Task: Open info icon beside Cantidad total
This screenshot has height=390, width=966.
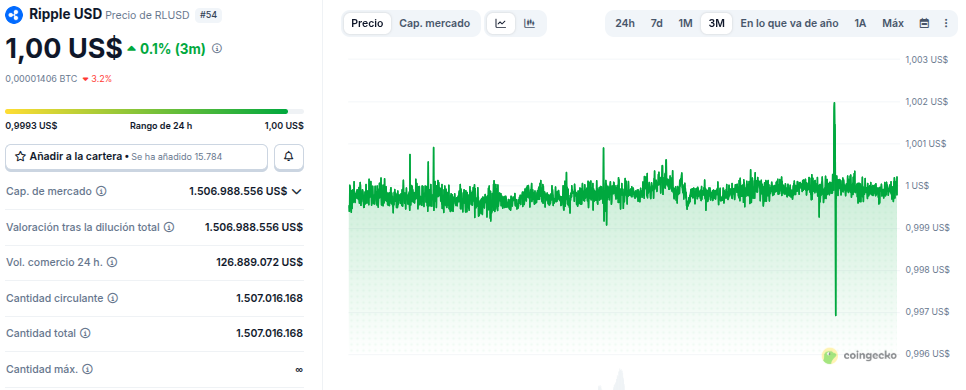Action: 86,333
